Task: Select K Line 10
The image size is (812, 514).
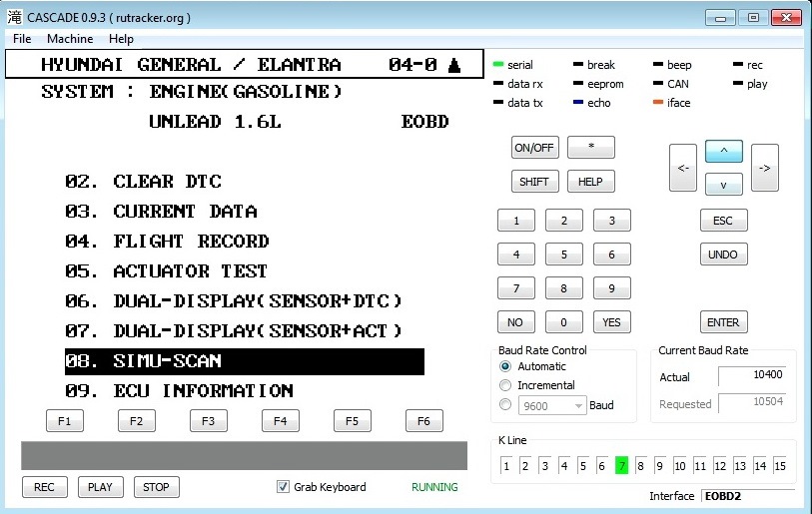Action: (680, 466)
